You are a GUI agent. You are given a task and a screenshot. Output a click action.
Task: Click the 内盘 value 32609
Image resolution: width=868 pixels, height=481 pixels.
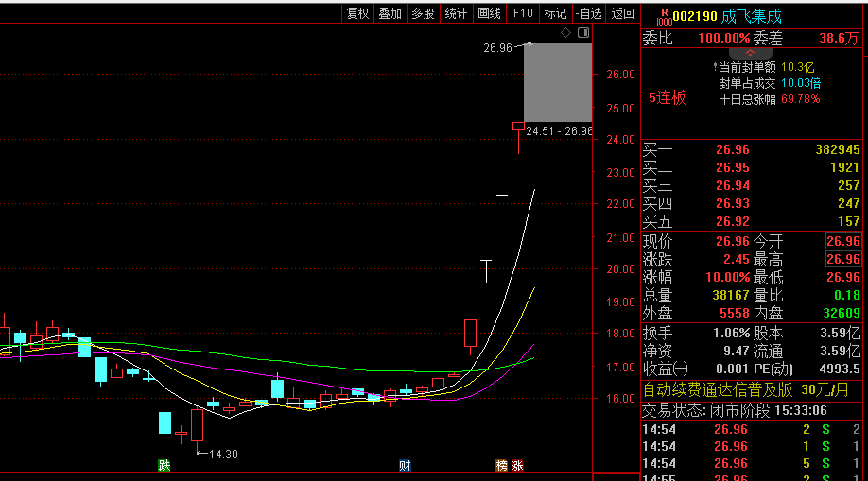point(842,314)
